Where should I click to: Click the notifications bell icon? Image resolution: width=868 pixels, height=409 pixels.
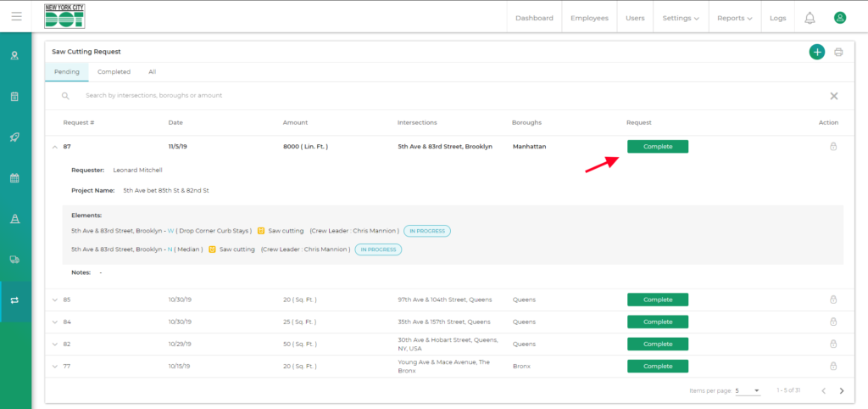pyautogui.click(x=810, y=18)
